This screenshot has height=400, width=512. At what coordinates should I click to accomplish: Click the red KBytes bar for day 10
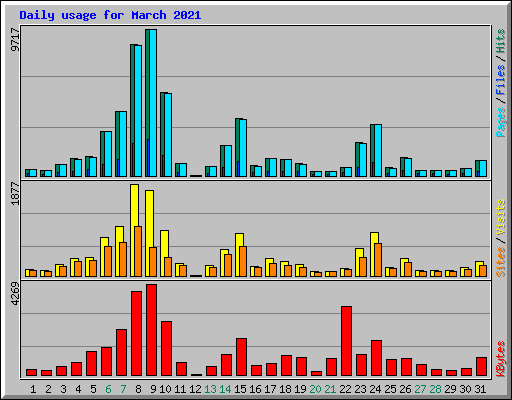[166, 349]
